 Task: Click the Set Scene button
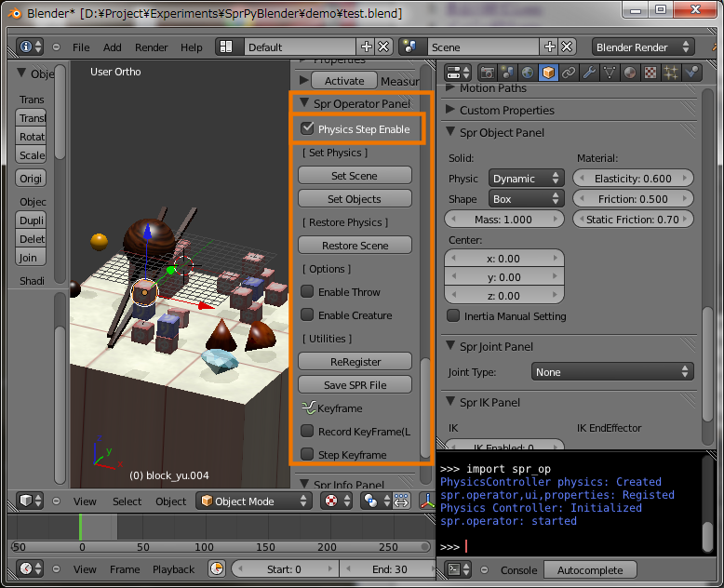click(x=355, y=176)
